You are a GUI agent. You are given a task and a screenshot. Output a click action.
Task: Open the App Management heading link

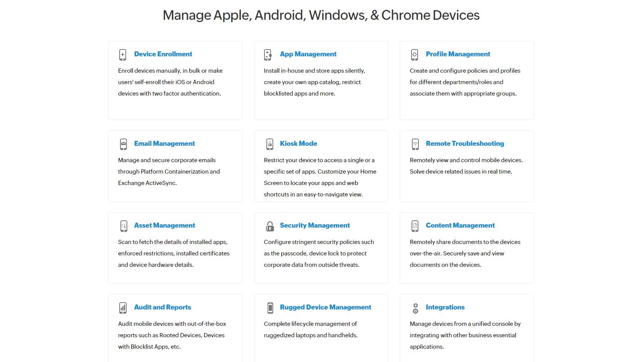coord(308,54)
